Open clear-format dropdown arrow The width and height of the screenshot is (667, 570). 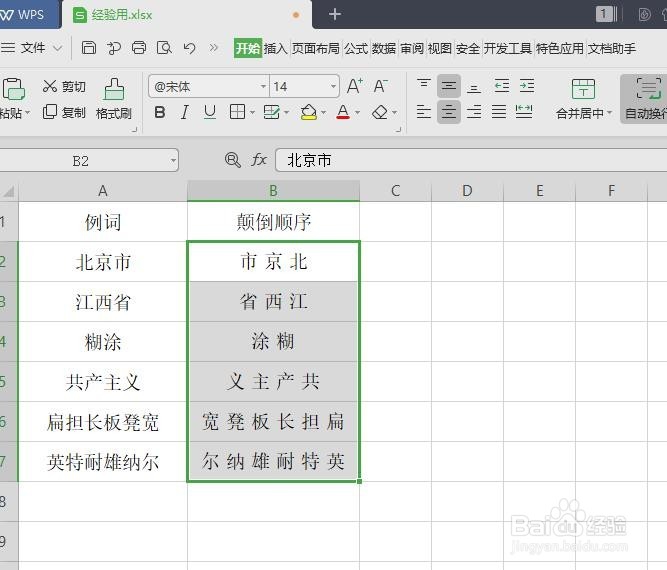click(x=394, y=113)
